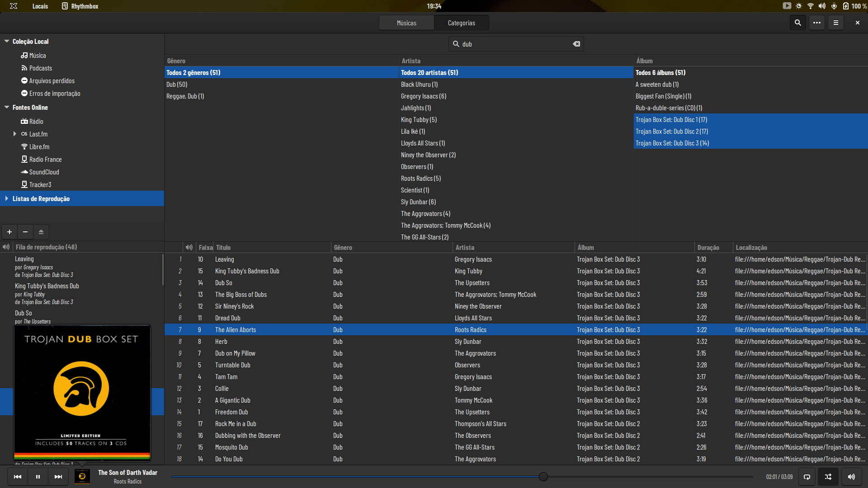Image resolution: width=868 pixels, height=488 pixels.
Task: Skip to the previous track
Action: (18, 477)
